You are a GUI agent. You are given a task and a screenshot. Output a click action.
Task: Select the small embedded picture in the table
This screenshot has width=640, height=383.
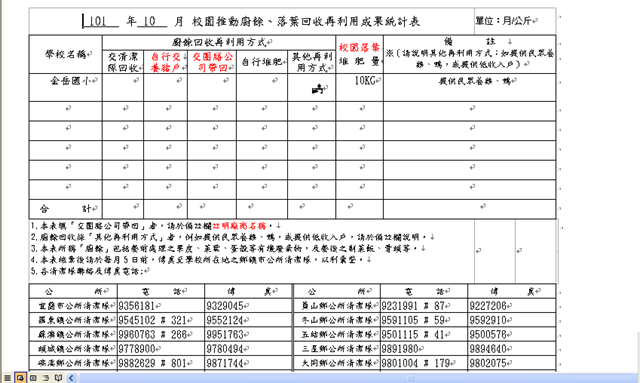pos(318,89)
